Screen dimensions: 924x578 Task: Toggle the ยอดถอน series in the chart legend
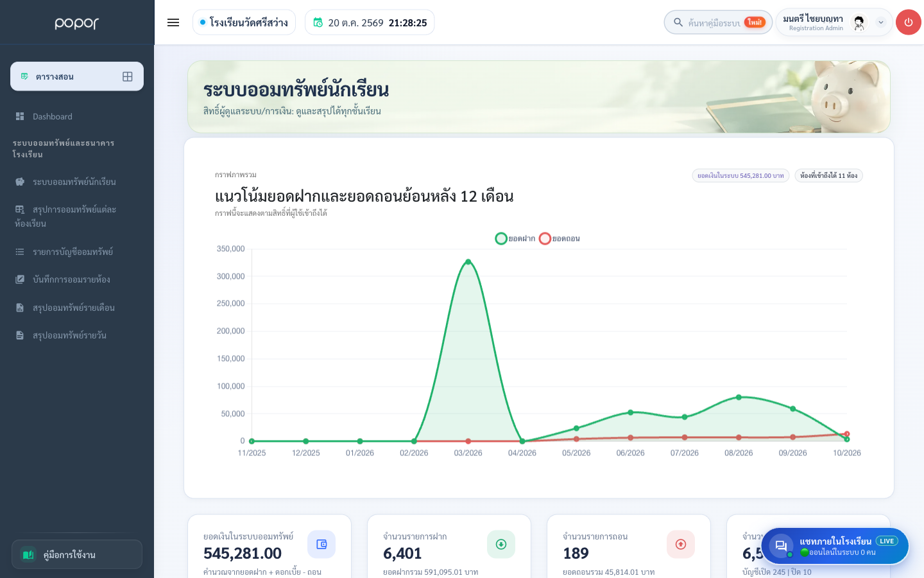[560, 238]
